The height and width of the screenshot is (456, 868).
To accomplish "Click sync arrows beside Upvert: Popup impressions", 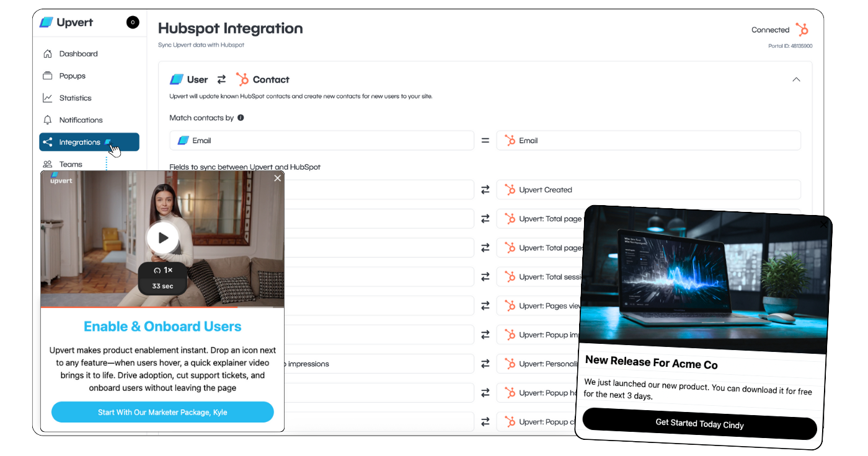I will (x=485, y=335).
